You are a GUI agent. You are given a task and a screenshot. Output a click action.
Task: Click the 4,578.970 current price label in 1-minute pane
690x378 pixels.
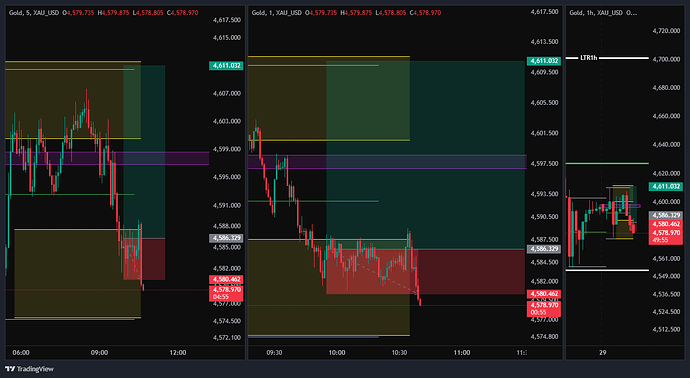(x=543, y=305)
